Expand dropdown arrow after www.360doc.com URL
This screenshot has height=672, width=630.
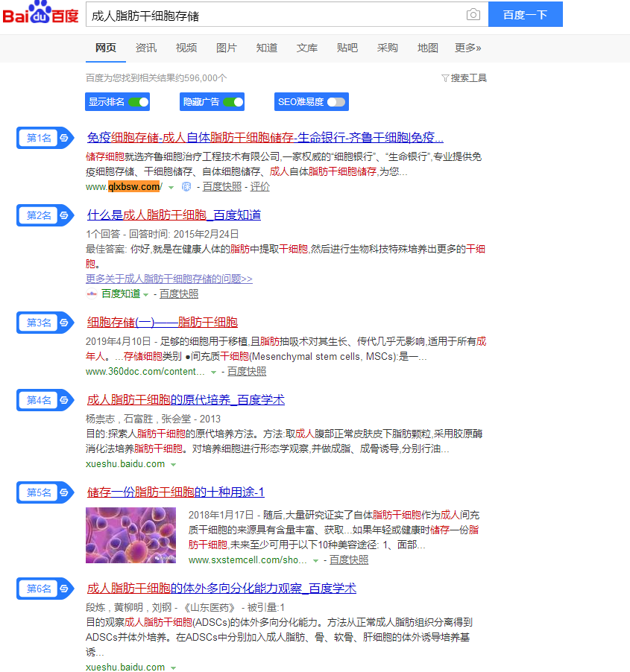click(213, 372)
